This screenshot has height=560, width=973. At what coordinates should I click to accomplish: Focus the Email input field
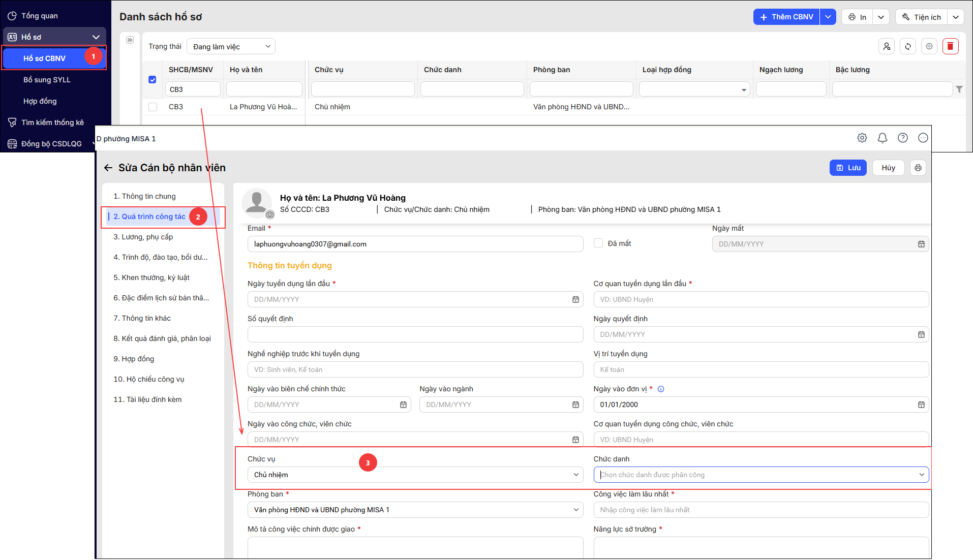click(415, 244)
